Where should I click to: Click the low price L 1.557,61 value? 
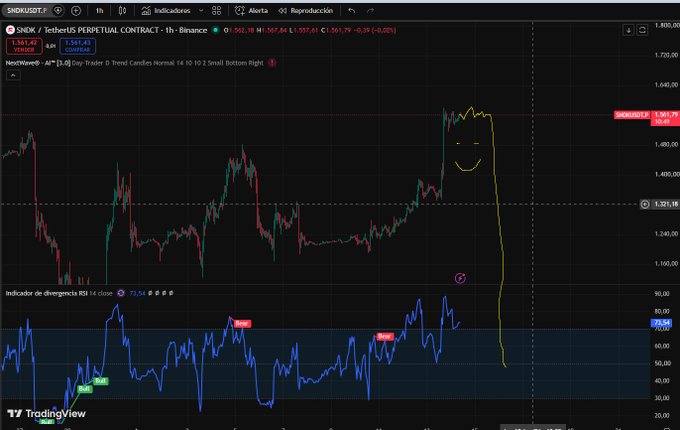tap(304, 30)
